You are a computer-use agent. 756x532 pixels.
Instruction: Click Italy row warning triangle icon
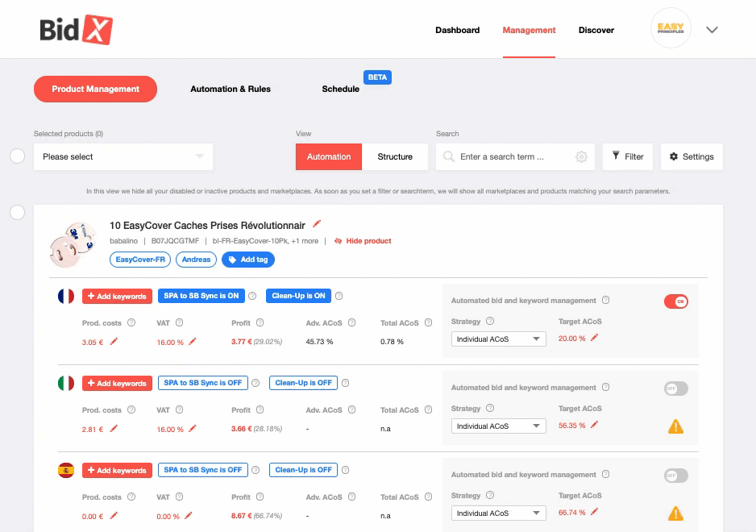point(675,426)
